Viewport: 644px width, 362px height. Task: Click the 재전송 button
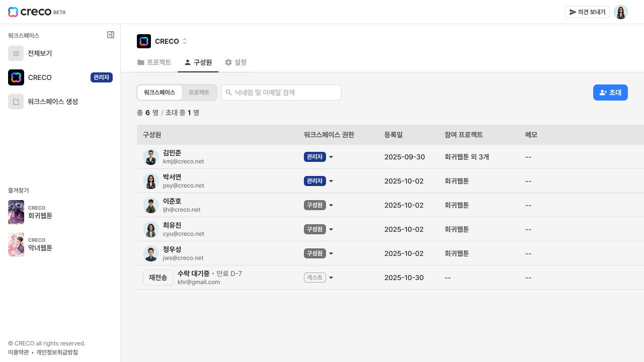158,278
